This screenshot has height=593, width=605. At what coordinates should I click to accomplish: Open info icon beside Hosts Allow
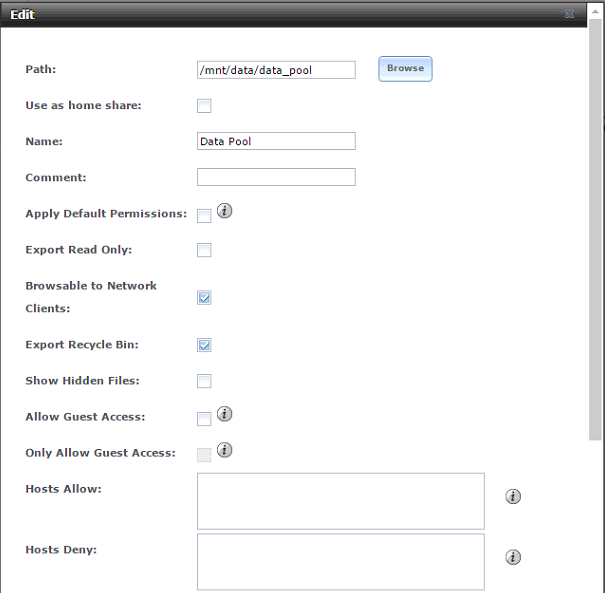click(513, 497)
